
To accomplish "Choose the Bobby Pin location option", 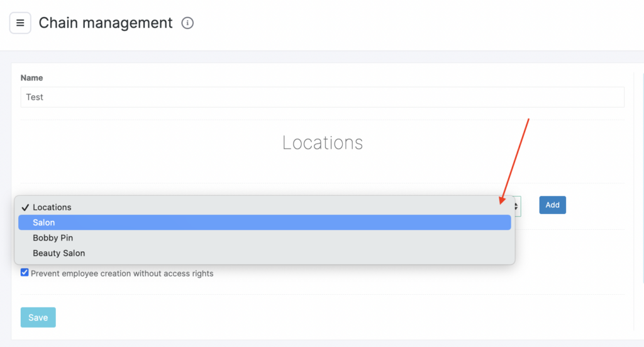I will [53, 238].
